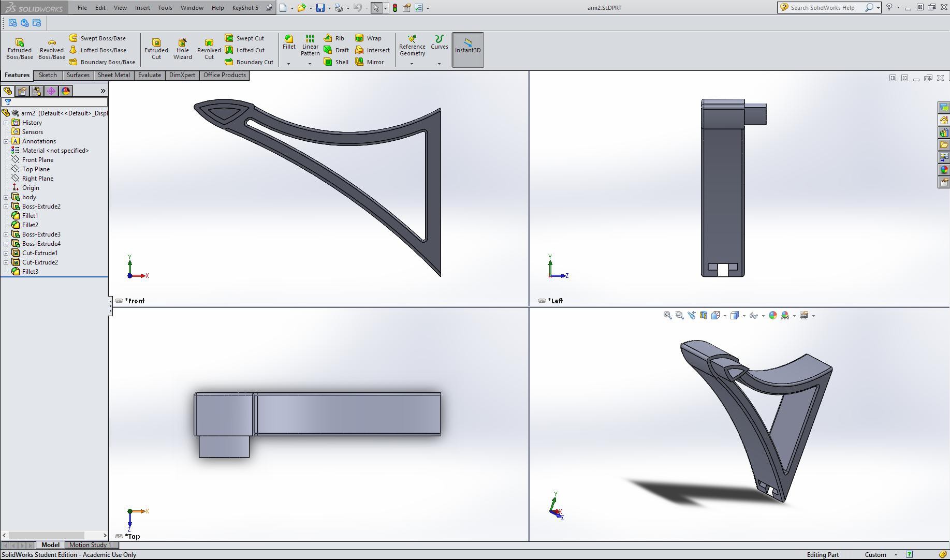Choose Lofted Boss/Base feature

pyautogui.click(x=98, y=50)
